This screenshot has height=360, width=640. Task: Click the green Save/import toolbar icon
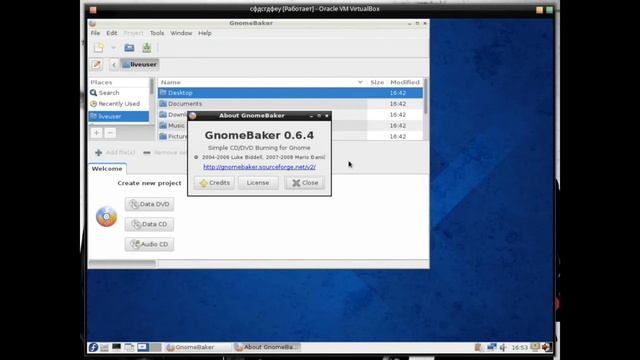(147, 48)
